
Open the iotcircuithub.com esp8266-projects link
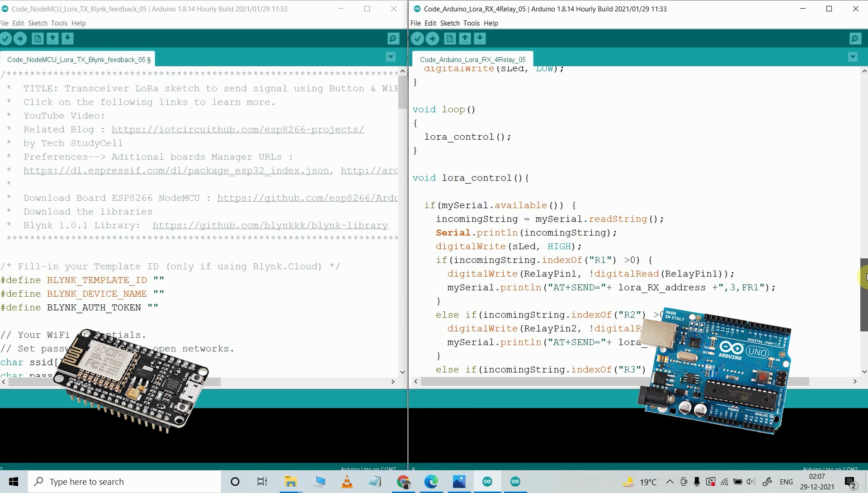(238, 129)
